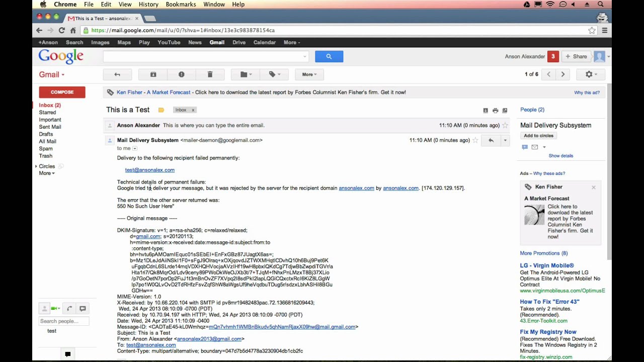Open the History menu in menu bar
The width and height of the screenshot is (644, 362).
(x=148, y=5)
